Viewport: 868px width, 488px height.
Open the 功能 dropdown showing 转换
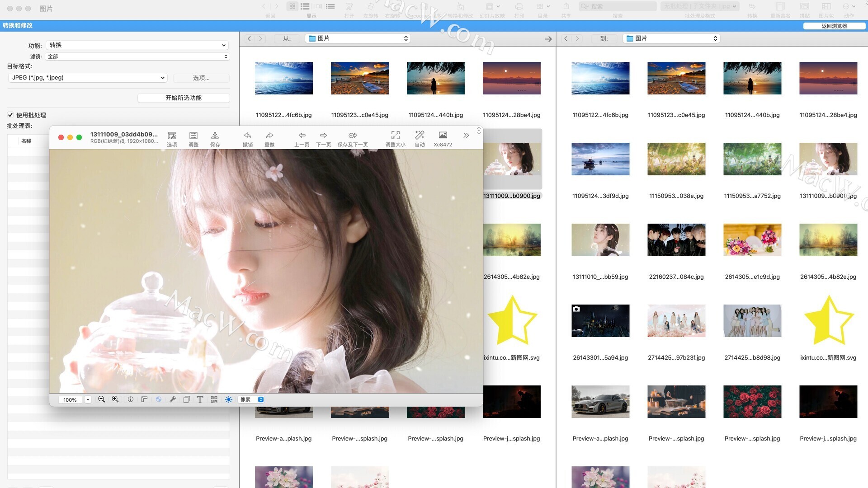coord(137,45)
